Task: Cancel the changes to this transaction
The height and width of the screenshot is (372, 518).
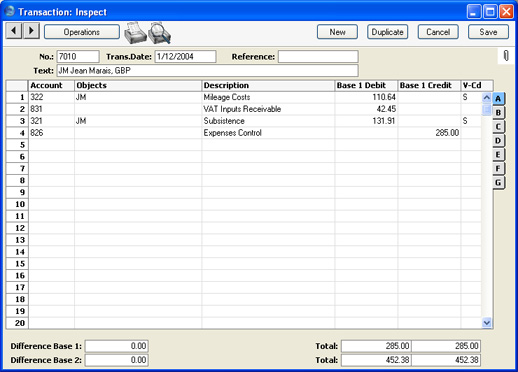Action: [438, 32]
